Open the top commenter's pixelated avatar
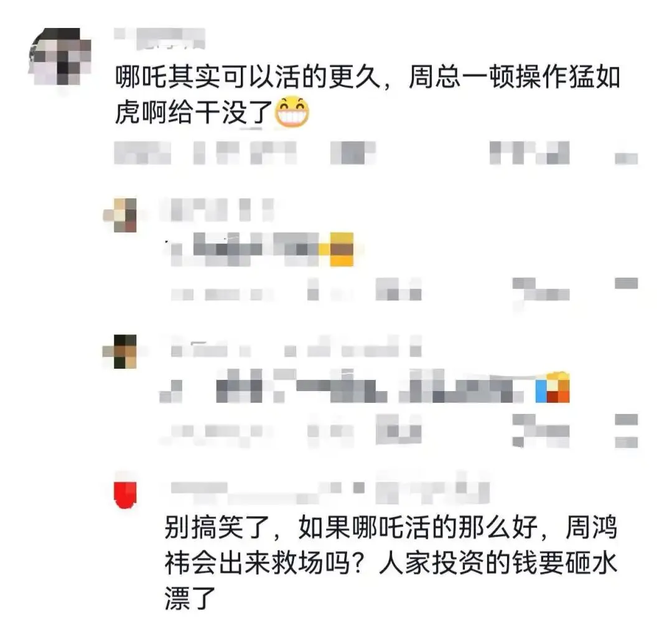The image size is (672, 623). [60, 57]
